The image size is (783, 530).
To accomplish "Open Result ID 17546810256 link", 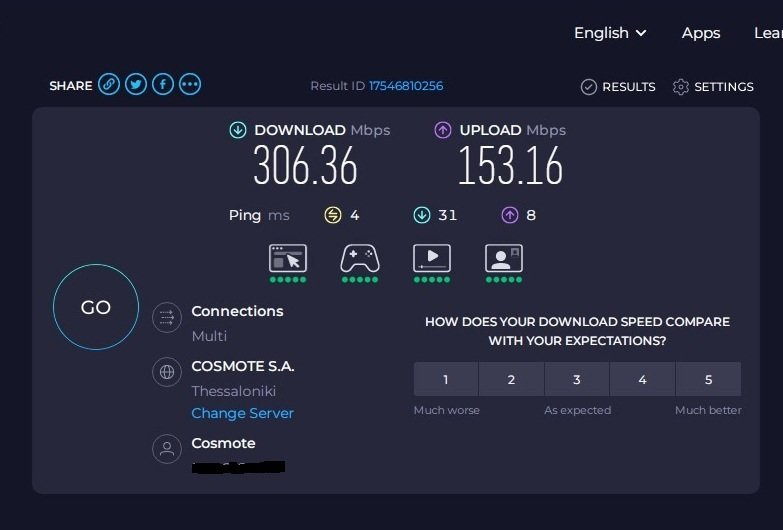I will point(406,86).
